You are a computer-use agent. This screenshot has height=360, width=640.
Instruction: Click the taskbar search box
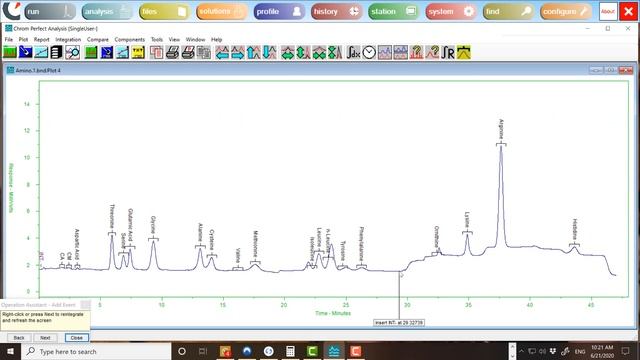coord(97,351)
